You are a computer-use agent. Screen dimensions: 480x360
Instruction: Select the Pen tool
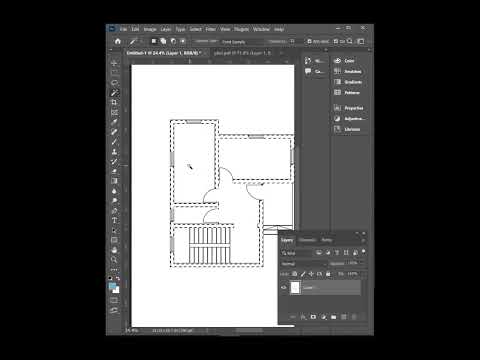coord(114,211)
